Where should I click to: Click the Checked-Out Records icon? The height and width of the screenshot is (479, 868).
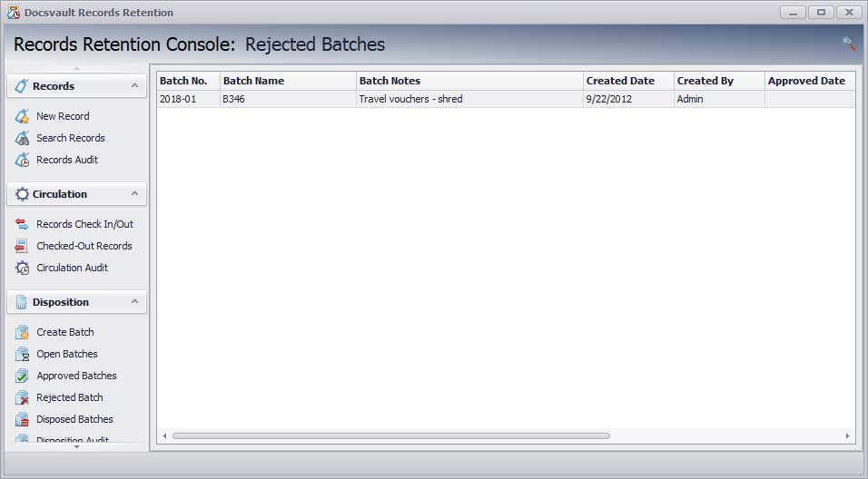pyautogui.click(x=22, y=246)
